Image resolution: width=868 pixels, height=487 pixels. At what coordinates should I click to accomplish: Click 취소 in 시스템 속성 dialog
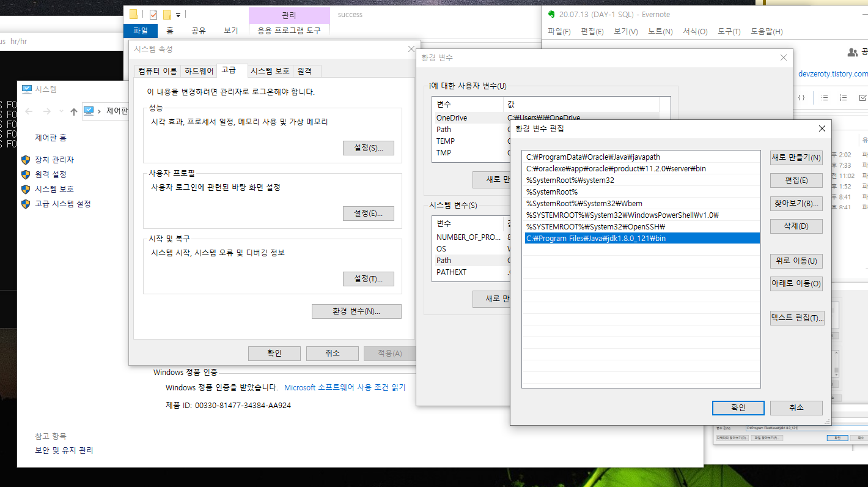pyautogui.click(x=333, y=353)
